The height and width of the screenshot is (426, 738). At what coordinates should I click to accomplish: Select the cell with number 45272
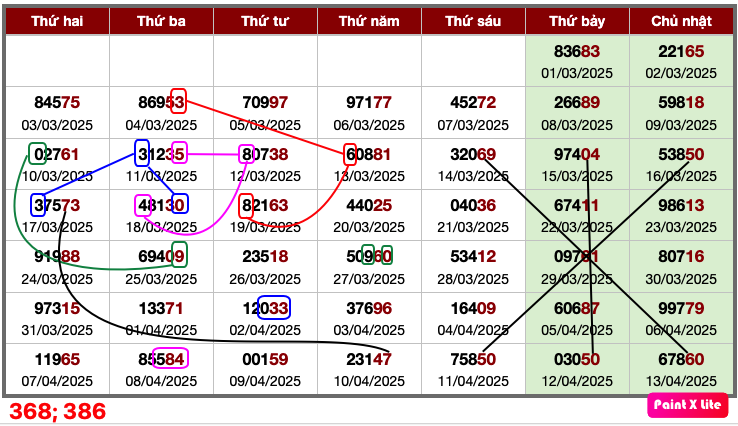473,102
